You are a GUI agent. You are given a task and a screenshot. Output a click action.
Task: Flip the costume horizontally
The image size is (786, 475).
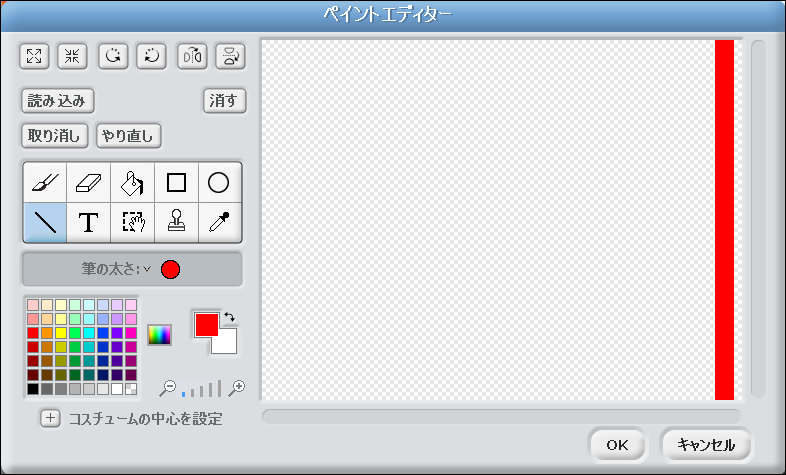tap(192, 56)
